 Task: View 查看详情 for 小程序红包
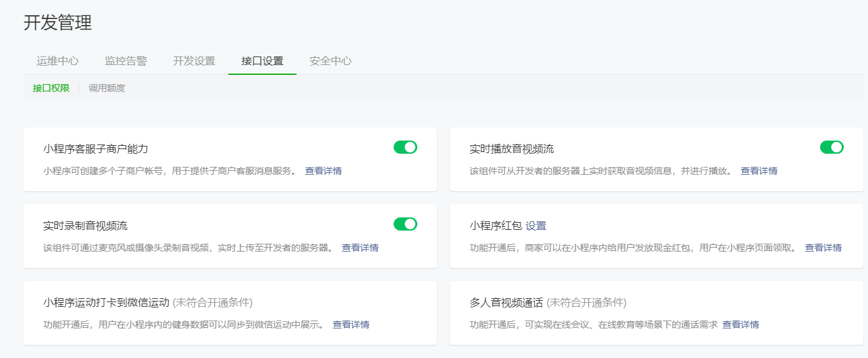(823, 248)
